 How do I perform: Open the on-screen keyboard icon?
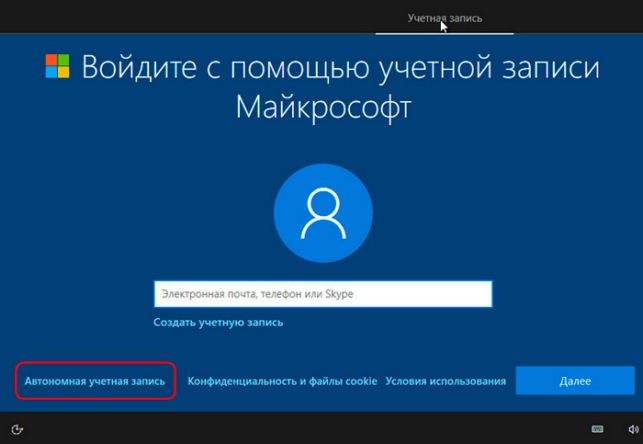[597, 429]
